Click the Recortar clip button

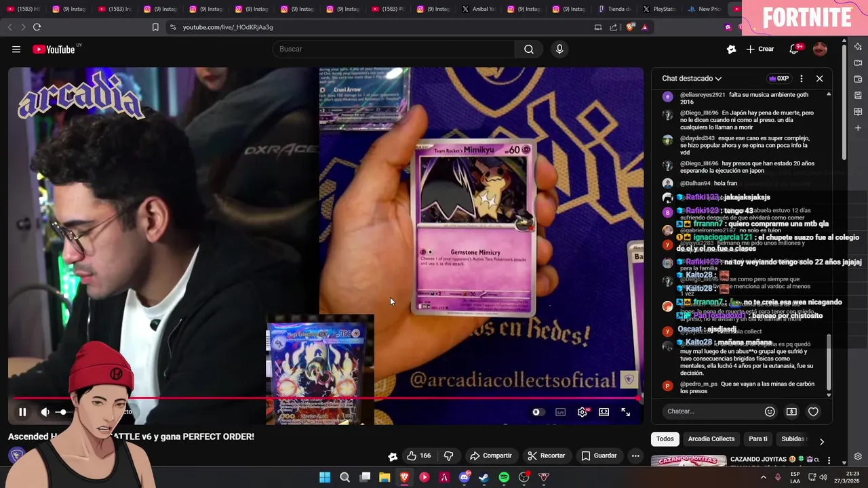(546, 455)
